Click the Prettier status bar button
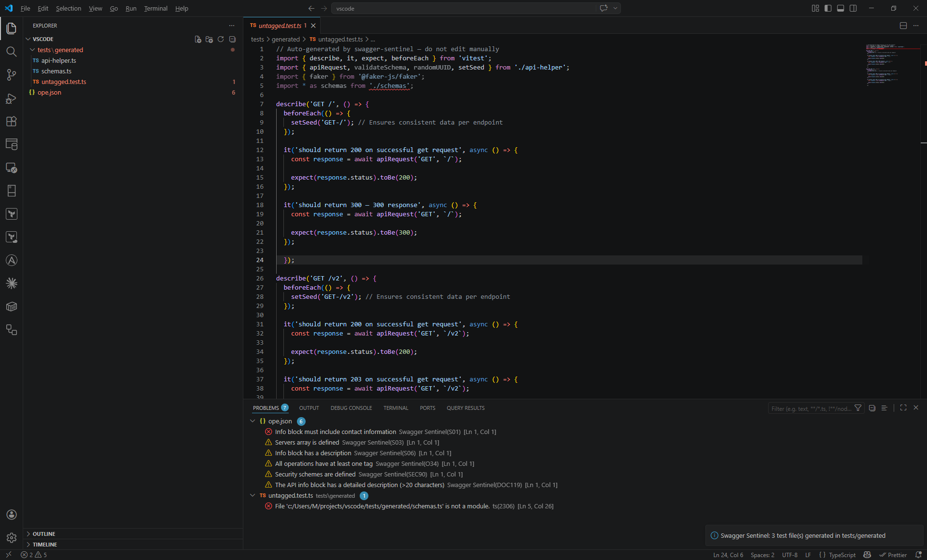The height and width of the screenshot is (560, 927). (x=893, y=555)
